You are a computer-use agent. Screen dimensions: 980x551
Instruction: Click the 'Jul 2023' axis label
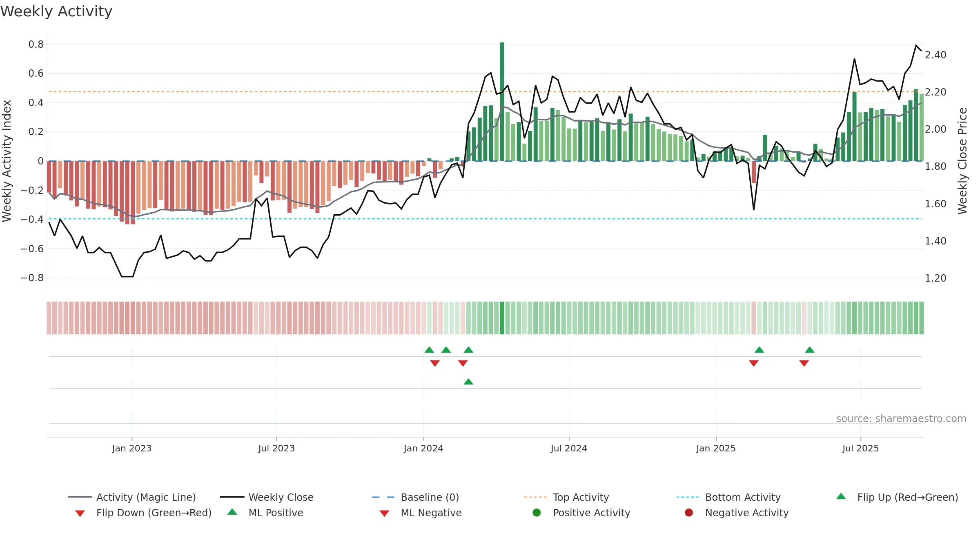click(x=276, y=448)
